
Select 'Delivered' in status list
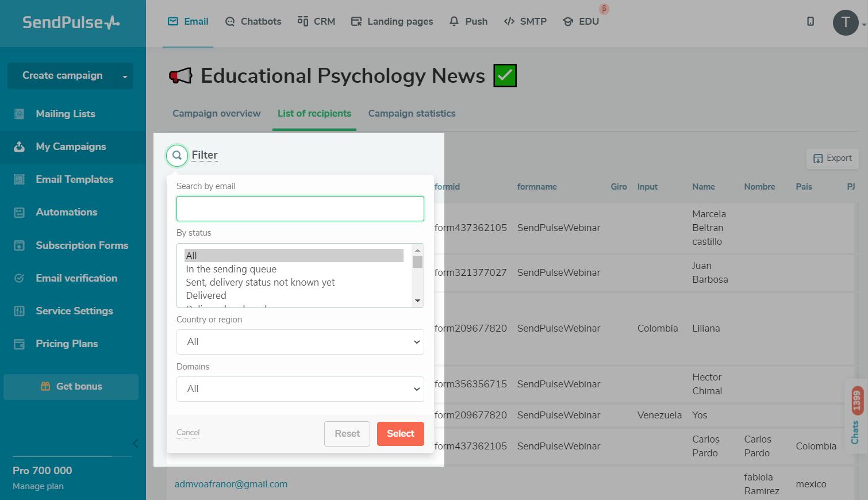click(x=206, y=295)
